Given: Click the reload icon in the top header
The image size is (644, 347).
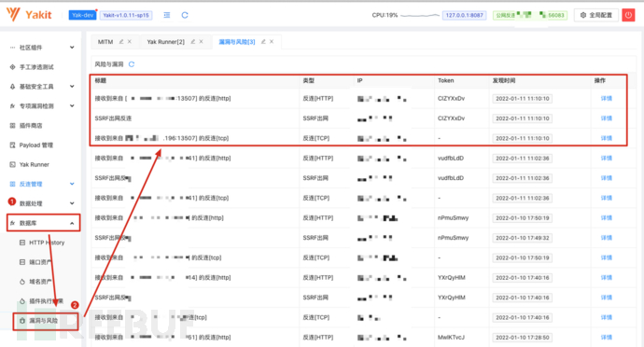Looking at the screenshot, I should click(185, 15).
